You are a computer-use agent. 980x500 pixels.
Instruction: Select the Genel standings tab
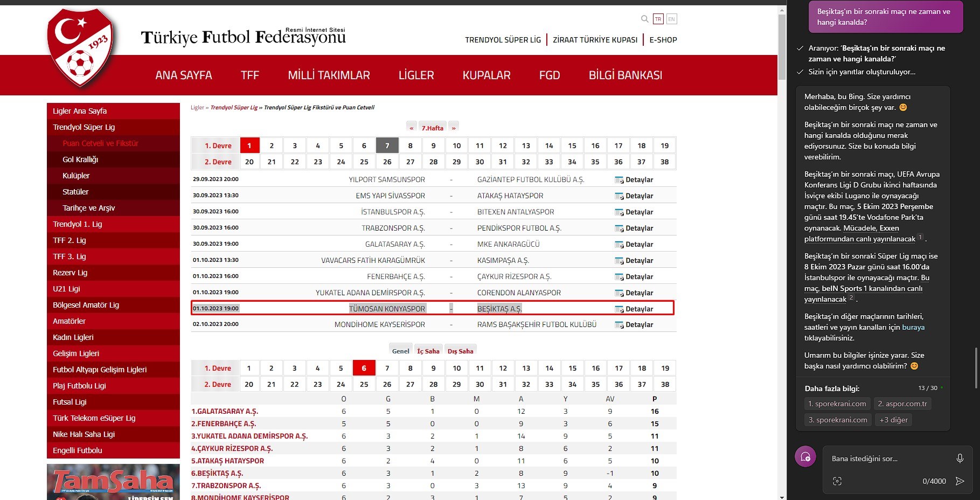point(400,351)
